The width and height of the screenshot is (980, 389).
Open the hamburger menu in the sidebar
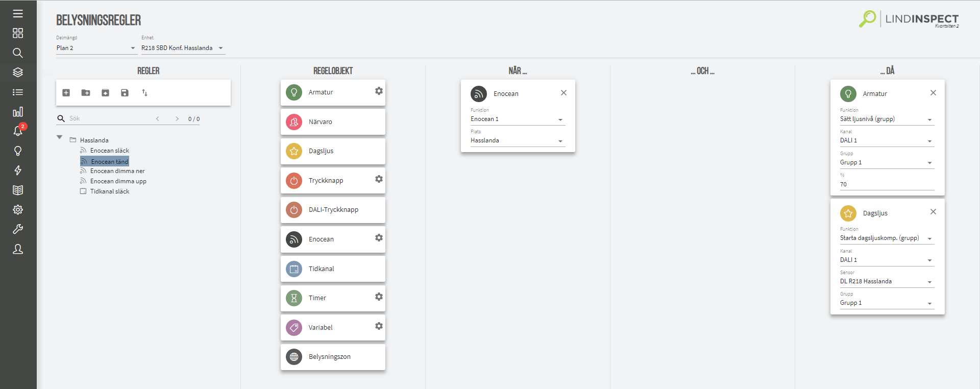pyautogui.click(x=18, y=14)
